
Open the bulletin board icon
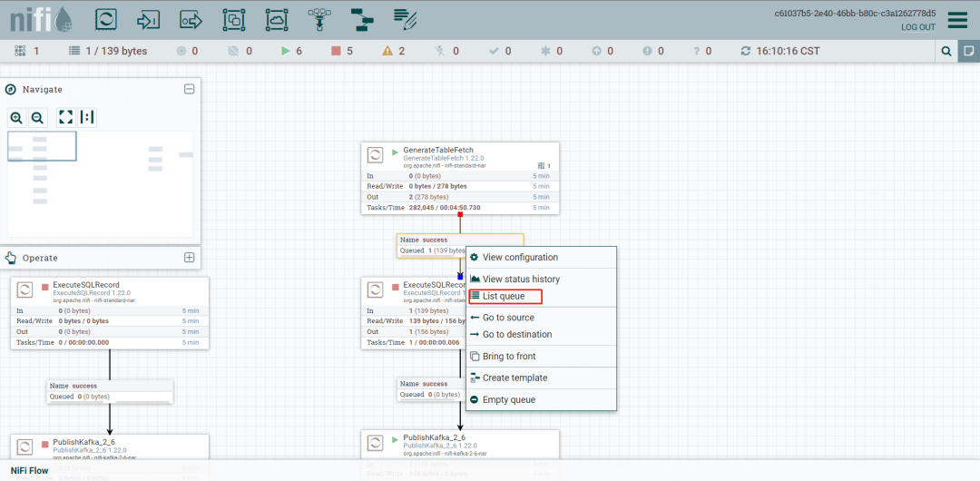click(969, 51)
